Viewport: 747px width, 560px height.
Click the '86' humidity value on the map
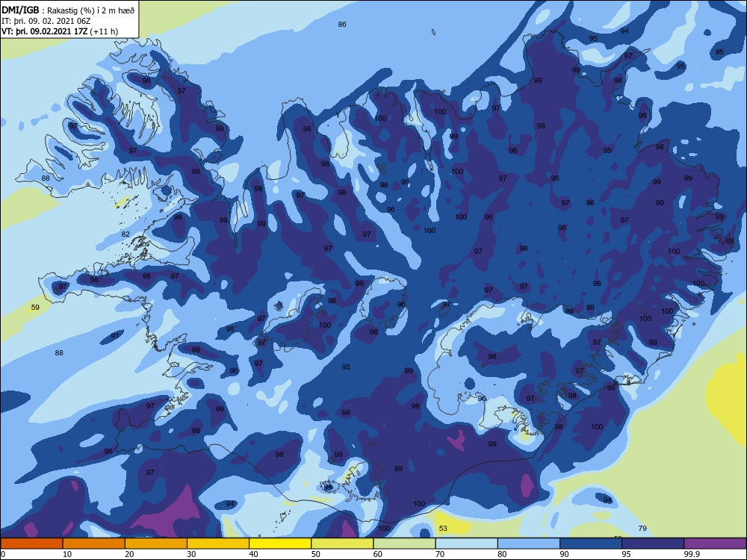click(342, 25)
